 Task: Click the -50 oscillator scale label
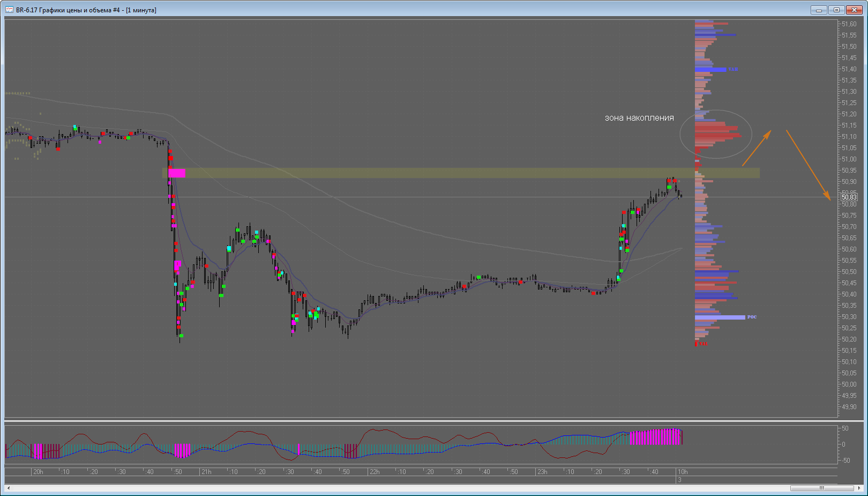pyautogui.click(x=845, y=461)
